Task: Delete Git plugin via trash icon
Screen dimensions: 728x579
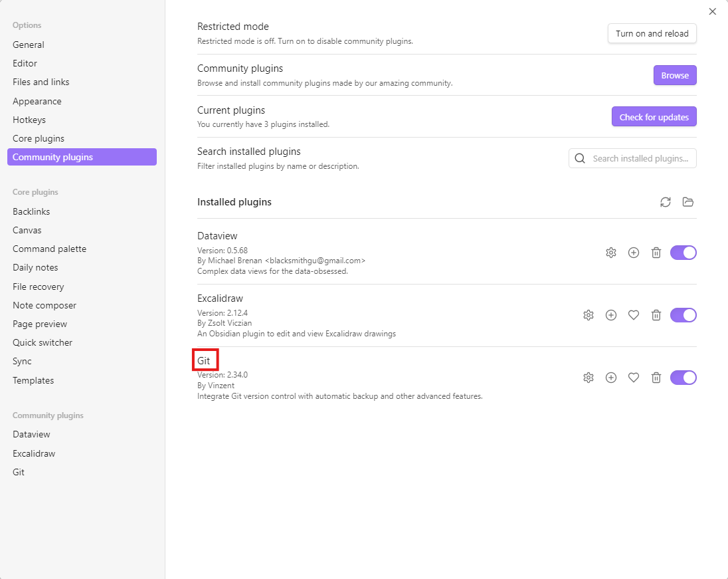Action: 656,378
